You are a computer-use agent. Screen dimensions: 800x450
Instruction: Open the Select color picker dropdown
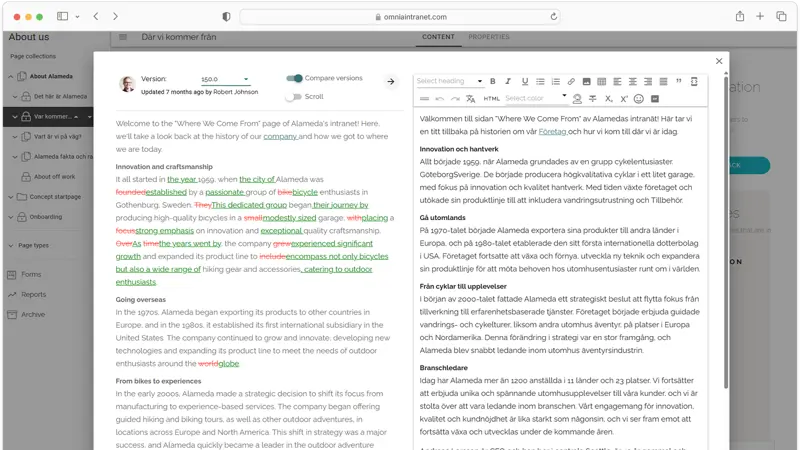tap(536, 98)
